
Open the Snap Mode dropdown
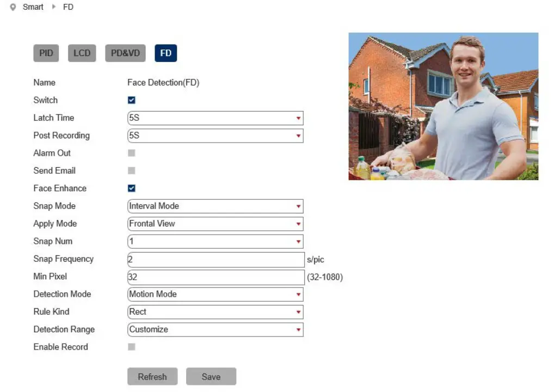tap(216, 206)
